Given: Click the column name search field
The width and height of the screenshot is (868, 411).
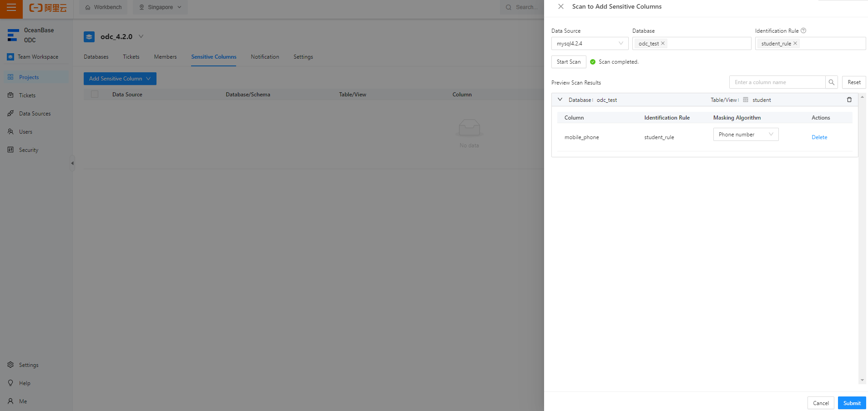Looking at the screenshot, I should pyautogui.click(x=777, y=82).
